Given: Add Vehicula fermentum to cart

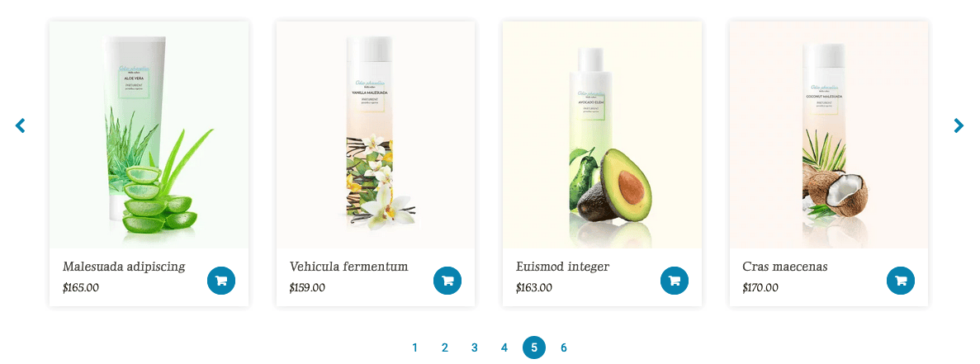Looking at the screenshot, I should 447,281.
